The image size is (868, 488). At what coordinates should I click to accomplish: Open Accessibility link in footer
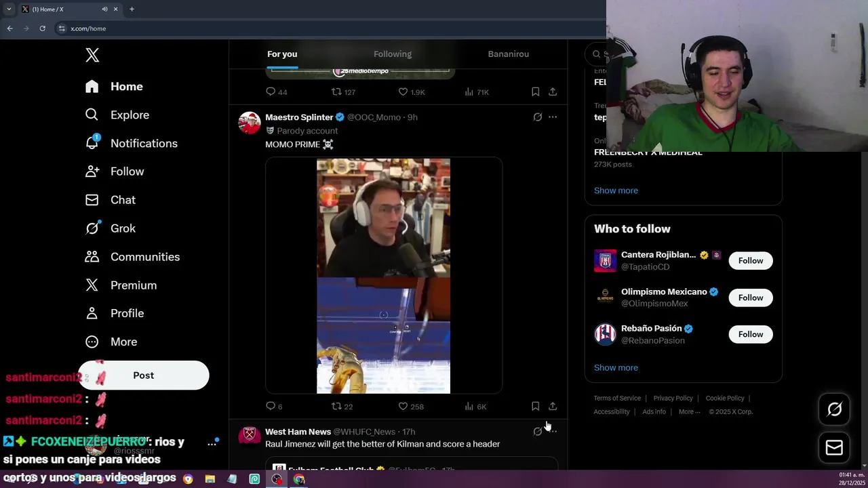(x=612, y=411)
